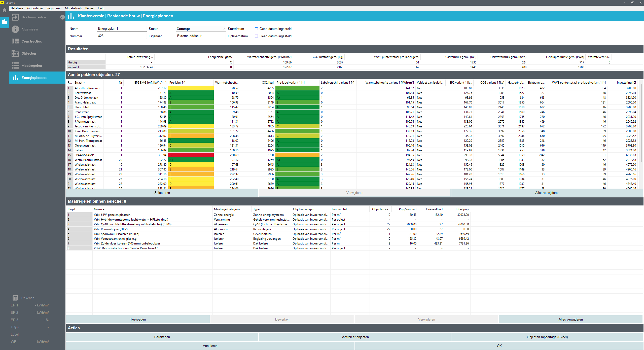Click the Berekenen button
The width and height of the screenshot is (644, 350).
pyautogui.click(x=162, y=337)
